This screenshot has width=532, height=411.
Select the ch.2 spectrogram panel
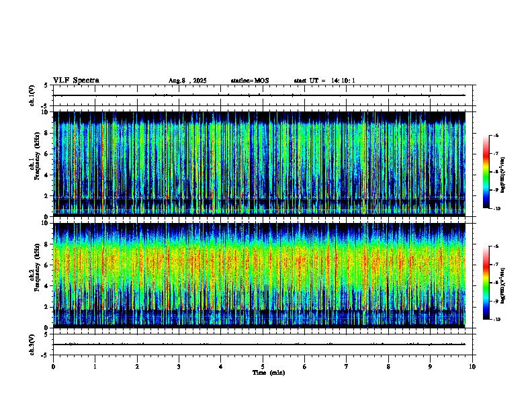coord(259,275)
